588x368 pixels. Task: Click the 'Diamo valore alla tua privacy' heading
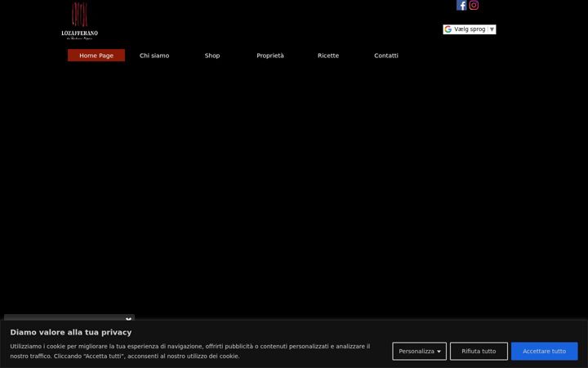coord(71,332)
